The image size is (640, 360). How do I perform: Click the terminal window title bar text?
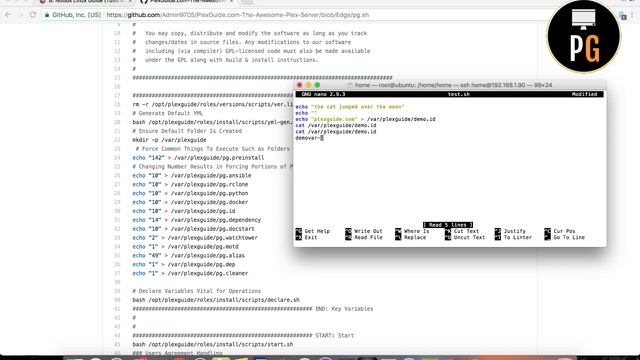(453, 85)
